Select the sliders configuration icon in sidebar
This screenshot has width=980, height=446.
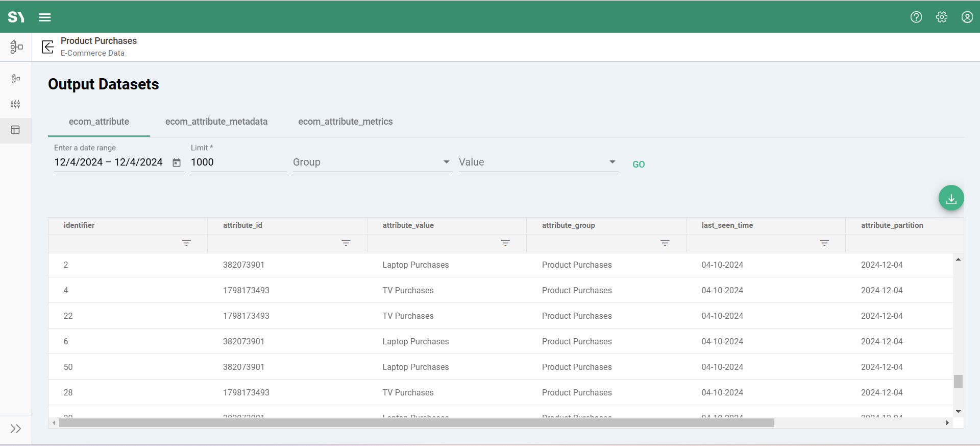point(16,104)
